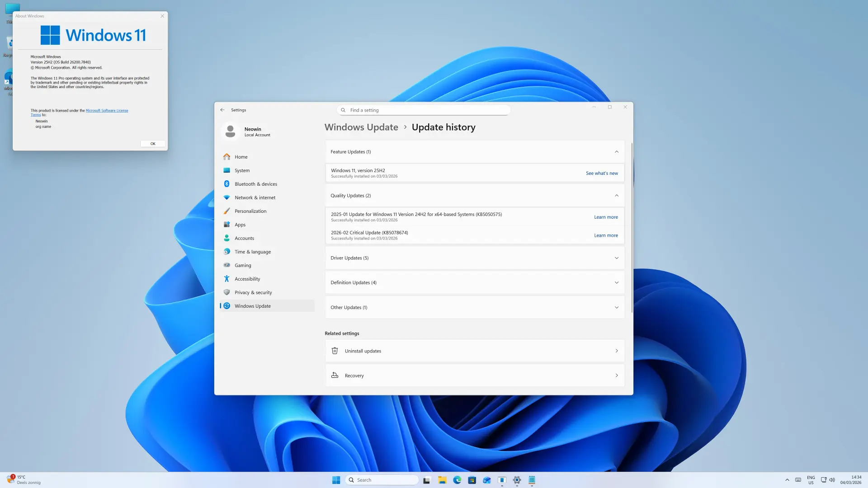Collapse the Feature Updates section
Image resolution: width=868 pixels, height=488 pixels.
coord(616,152)
